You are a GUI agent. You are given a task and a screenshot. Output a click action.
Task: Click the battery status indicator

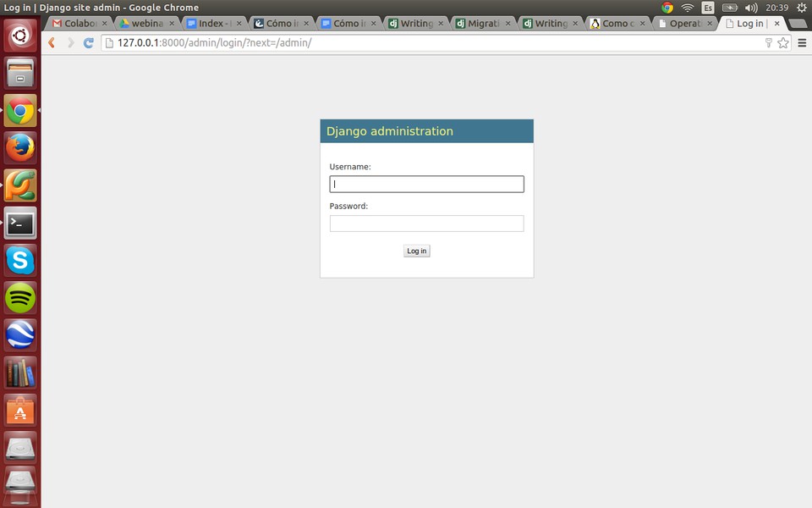point(729,8)
